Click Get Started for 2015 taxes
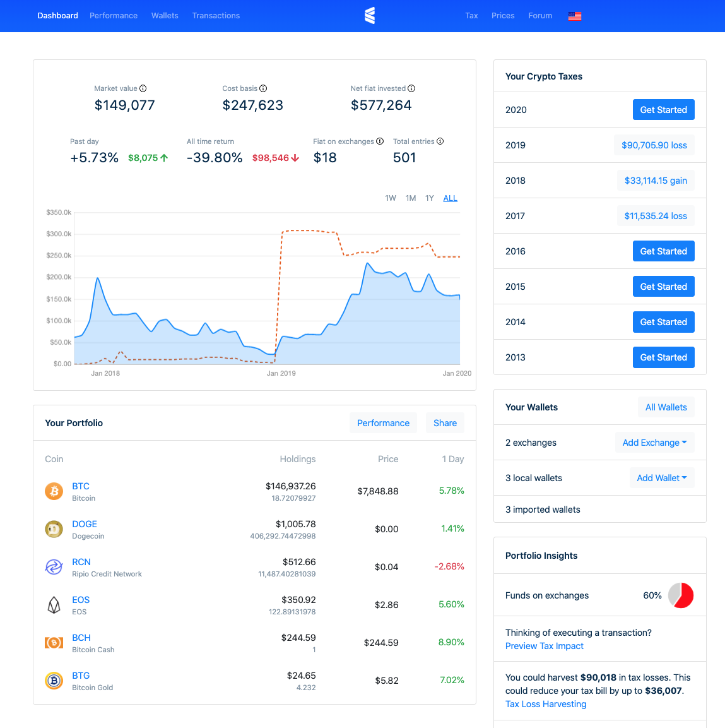 click(663, 287)
